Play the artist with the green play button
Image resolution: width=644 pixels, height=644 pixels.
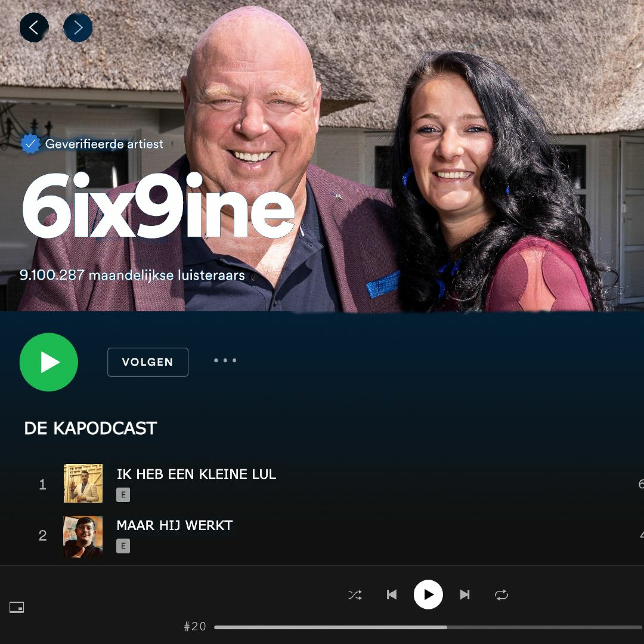coord(49,362)
